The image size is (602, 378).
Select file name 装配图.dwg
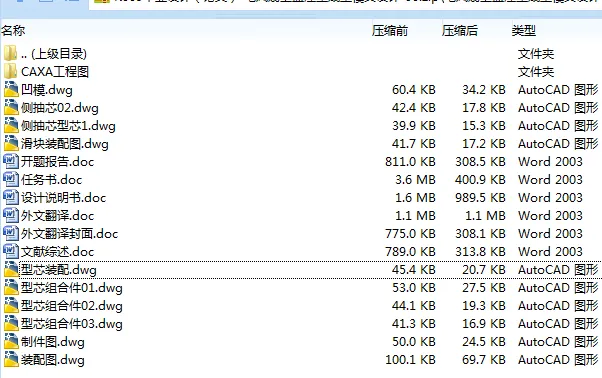click(53, 360)
